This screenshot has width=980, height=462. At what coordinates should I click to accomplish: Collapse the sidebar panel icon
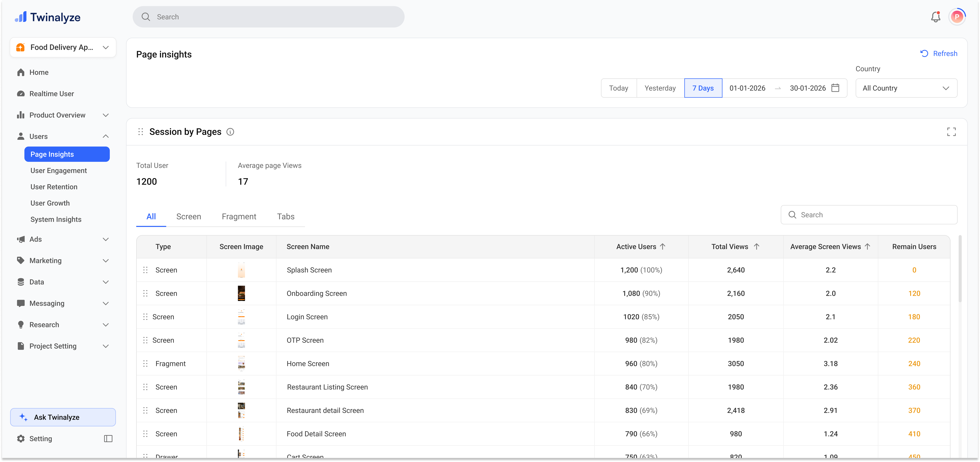coord(108,439)
